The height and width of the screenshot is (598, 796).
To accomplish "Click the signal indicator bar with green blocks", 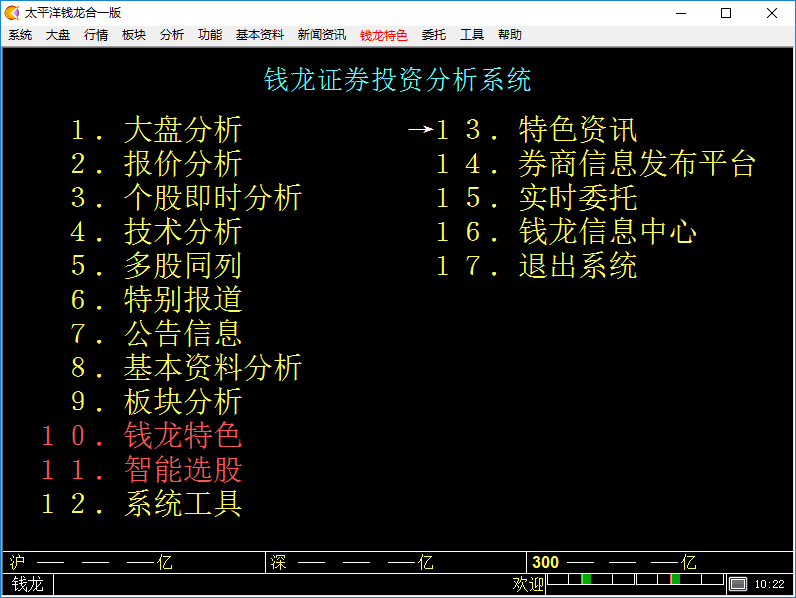I will (x=636, y=579).
